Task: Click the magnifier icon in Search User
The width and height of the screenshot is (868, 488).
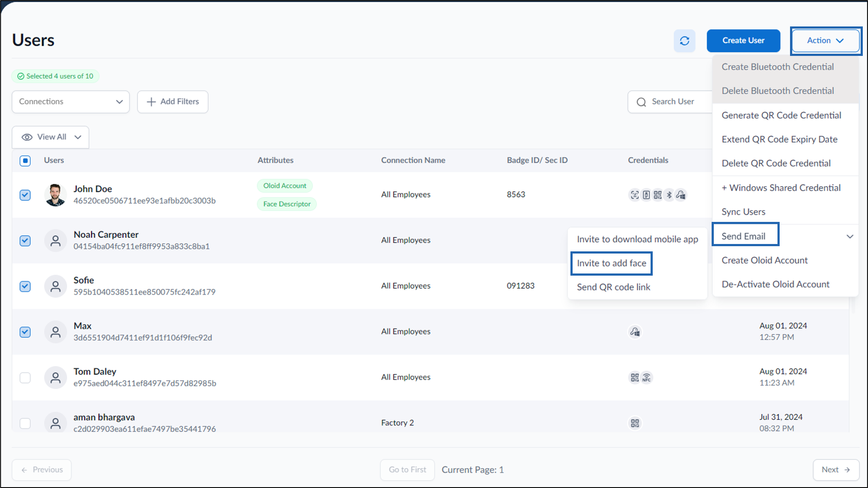Action: coord(641,102)
